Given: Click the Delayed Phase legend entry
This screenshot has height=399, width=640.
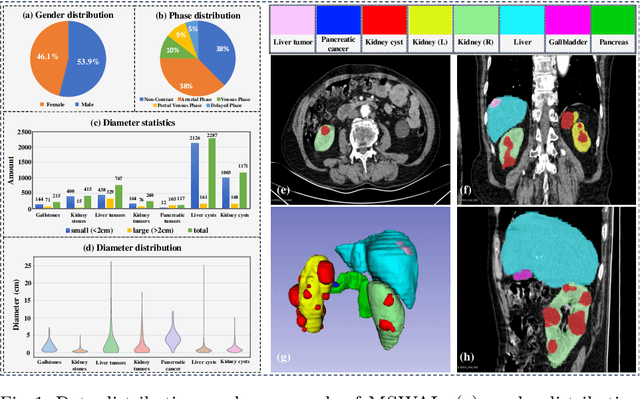Looking at the screenshot, I should [224, 105].
